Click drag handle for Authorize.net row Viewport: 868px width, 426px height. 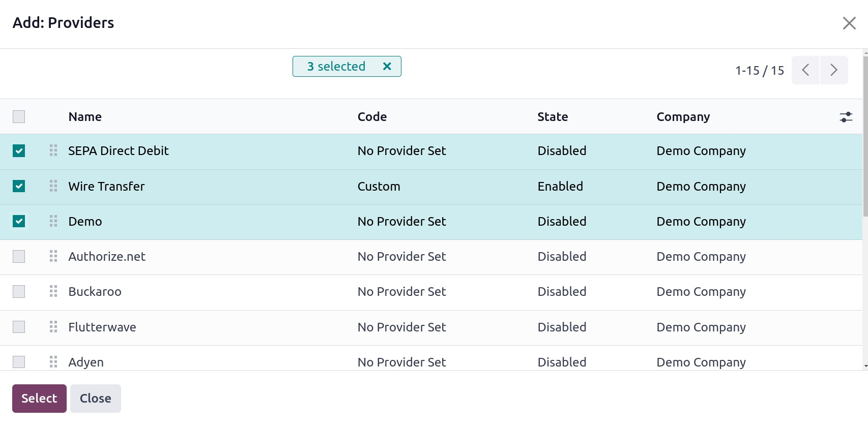53,256
